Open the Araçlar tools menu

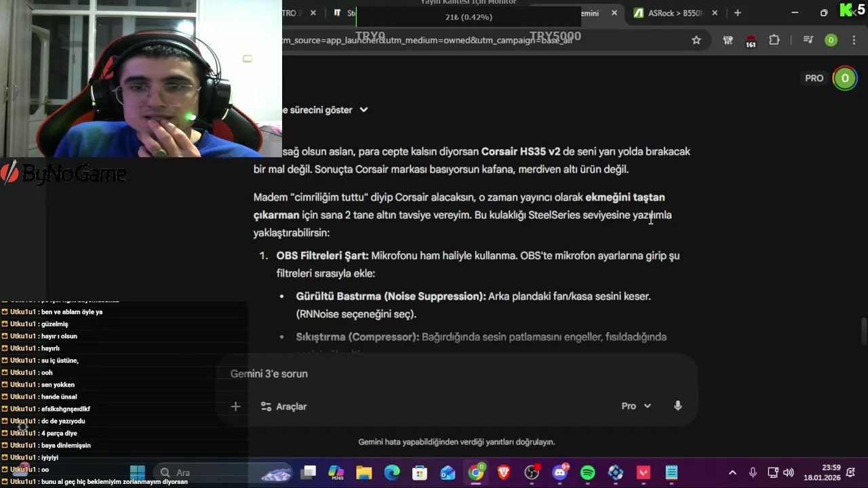283,407
